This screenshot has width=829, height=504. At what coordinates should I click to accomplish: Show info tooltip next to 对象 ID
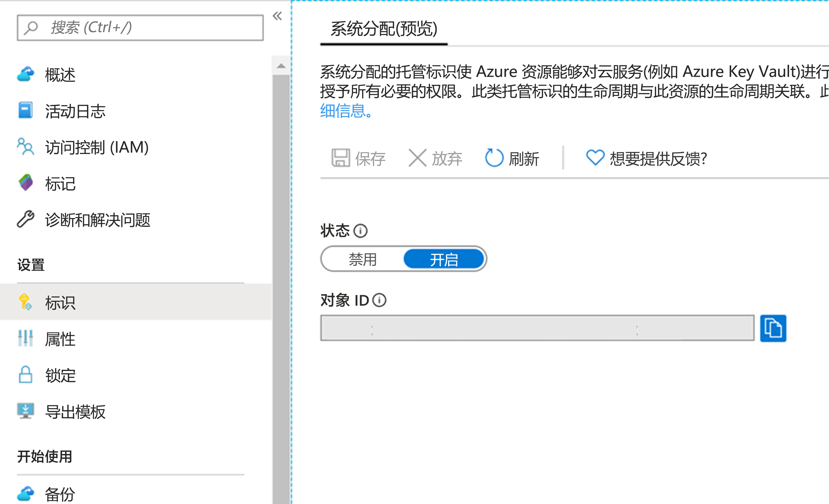click(x=379, y=300)
